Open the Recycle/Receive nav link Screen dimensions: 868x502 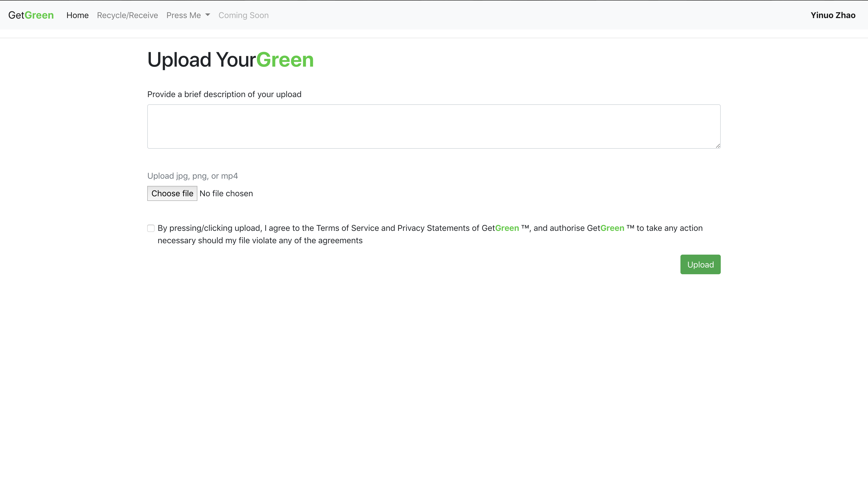(127, 15)
